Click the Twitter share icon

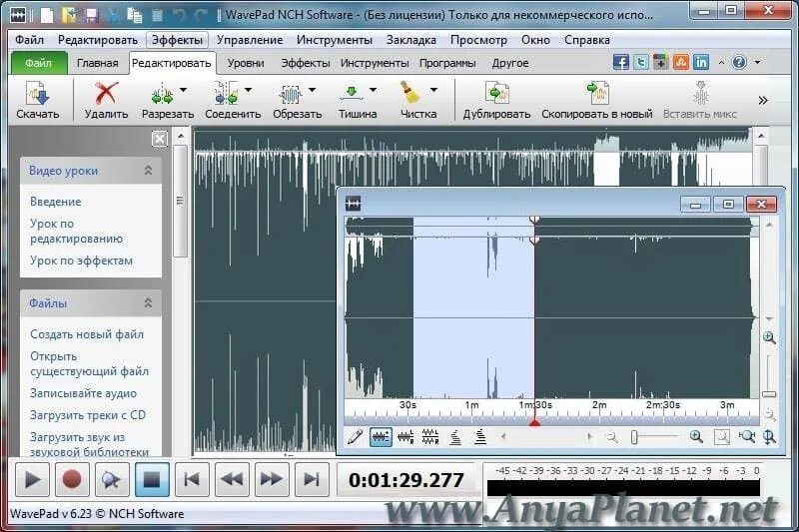(640, 62)
